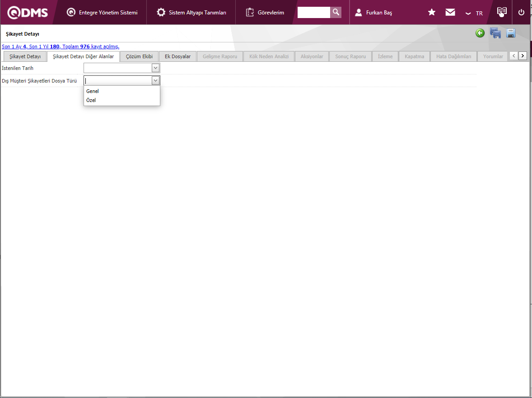Screen dimensions: 532x398
Task: Expand the İstenilen Tarih dropdown
Action: point(155,68)
